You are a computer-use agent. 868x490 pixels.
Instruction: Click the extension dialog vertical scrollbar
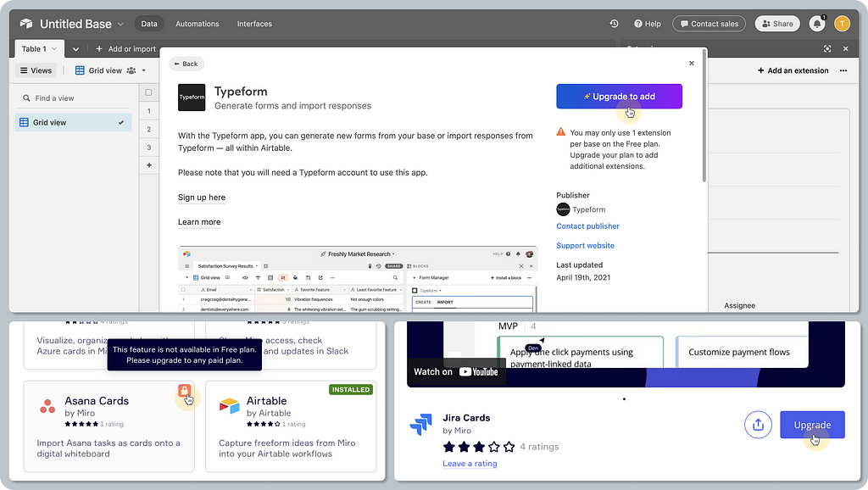pyautogui.click(x=704, y=115)
